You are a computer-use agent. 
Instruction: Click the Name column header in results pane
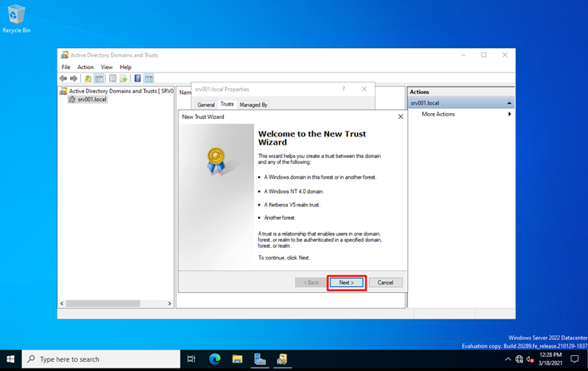click(185, 92)
